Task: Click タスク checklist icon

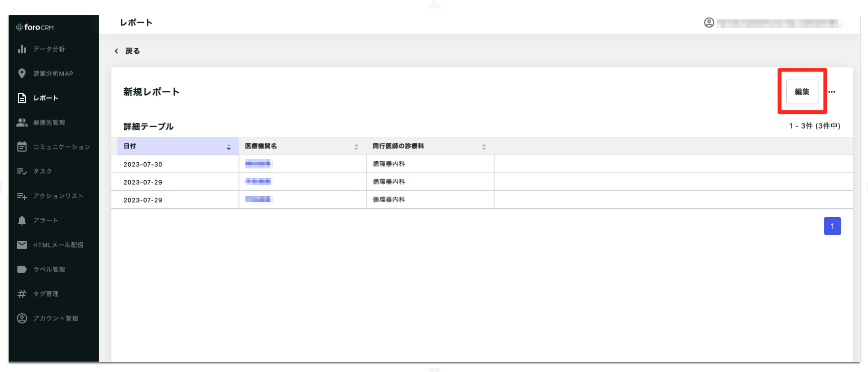Action: coord(22,171)
